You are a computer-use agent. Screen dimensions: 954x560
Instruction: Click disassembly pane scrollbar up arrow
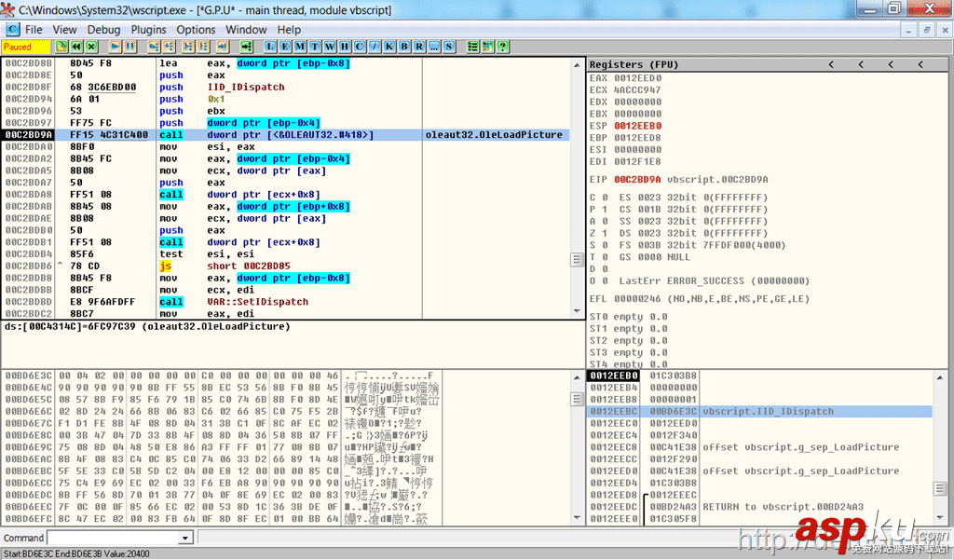[x=577, y=64]
